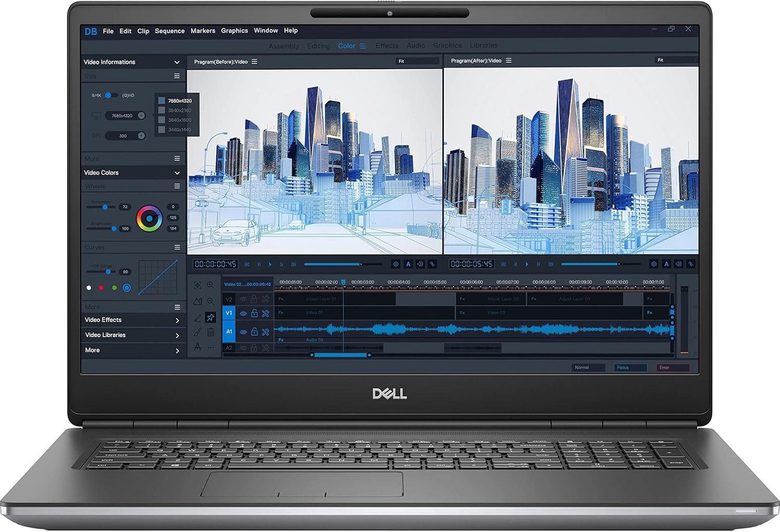Click the Error status button
Screen dimensions: 780x532
tap(673, 367)
